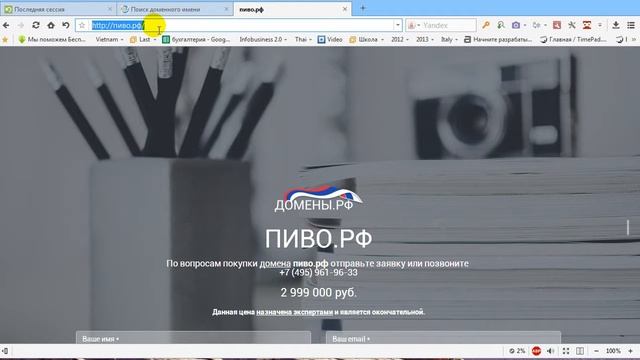Select the пиво.рф tab
The width and height of the screenshot is (640, 360).
(x=292, y=9)
